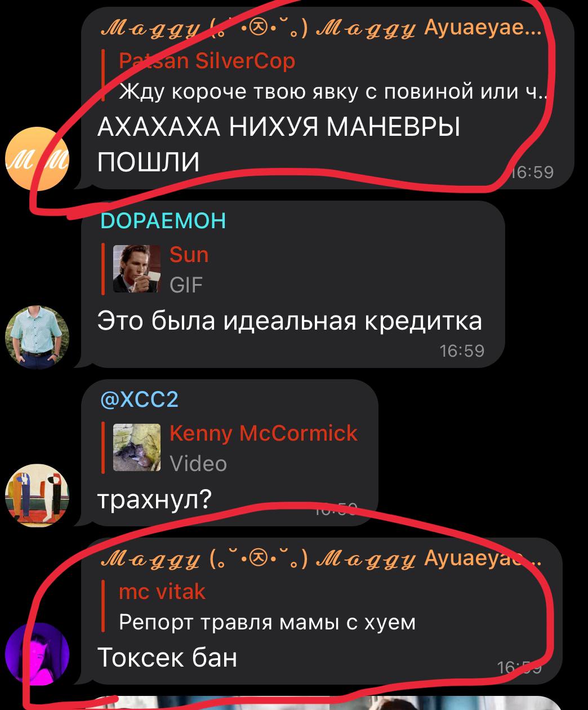Tap the @XCC2 painting avatar
This screenshot has height=710, width=588.
tap(37, 495)
